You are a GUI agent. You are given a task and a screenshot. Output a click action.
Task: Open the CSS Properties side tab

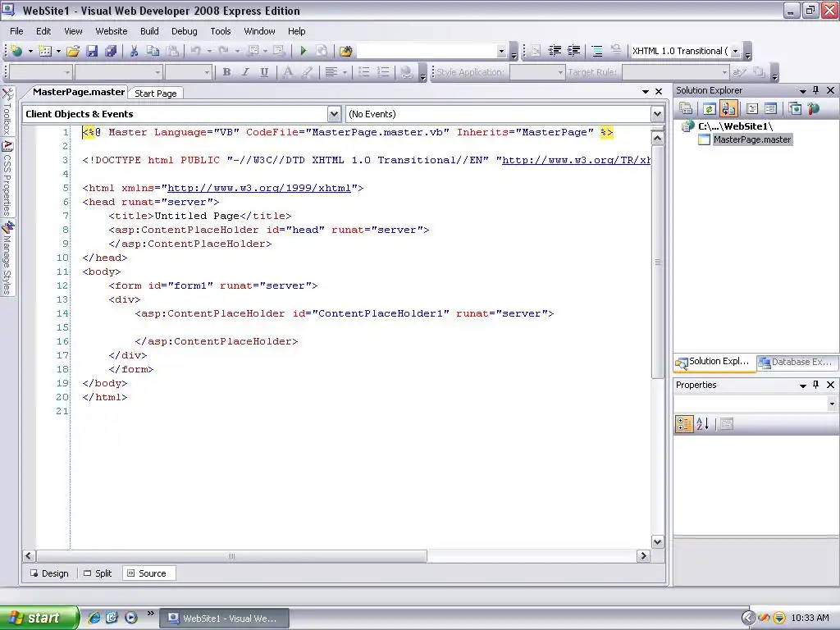pos(7,178)
